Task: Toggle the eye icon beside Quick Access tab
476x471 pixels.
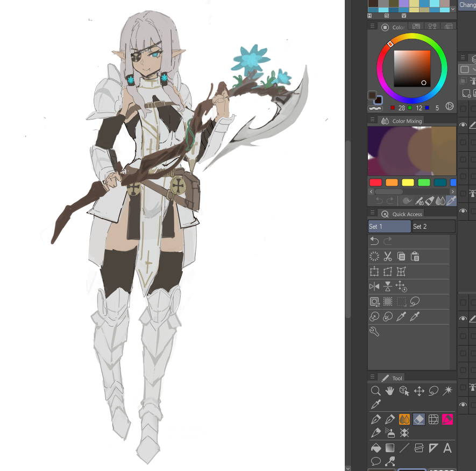Action: 463,210
